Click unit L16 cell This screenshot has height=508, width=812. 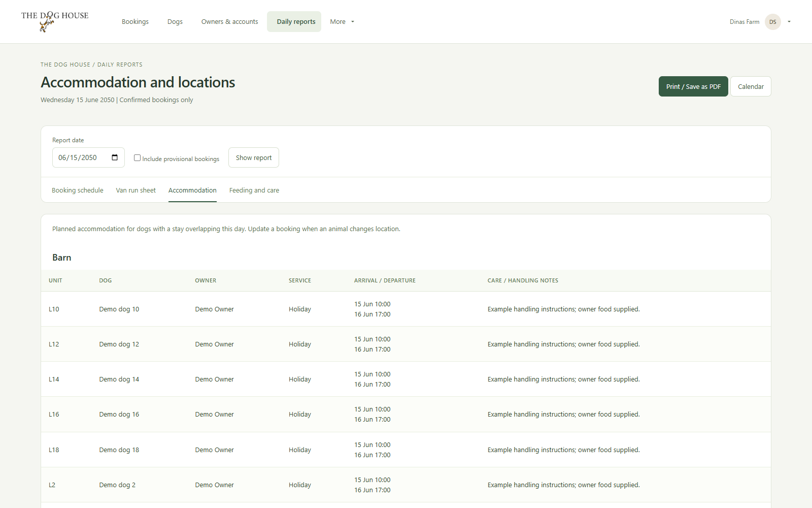(x=54, y=414)
